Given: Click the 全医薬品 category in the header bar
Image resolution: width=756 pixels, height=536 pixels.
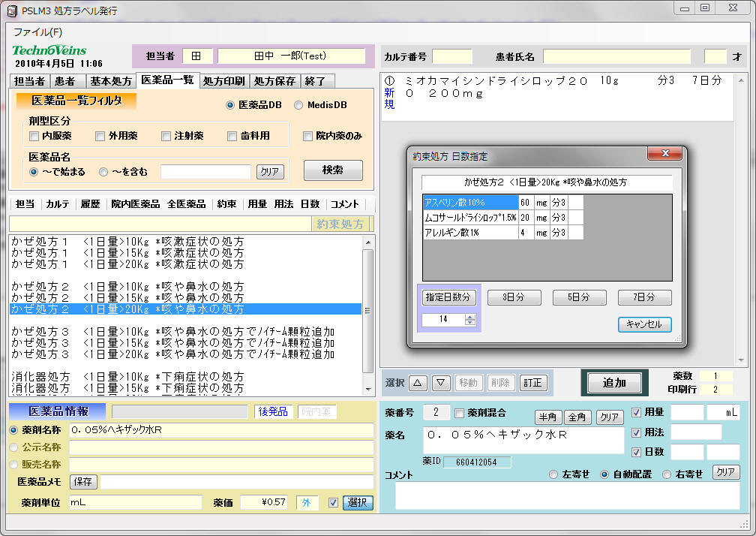Looking at the screenshot, I should coord(187,204).
